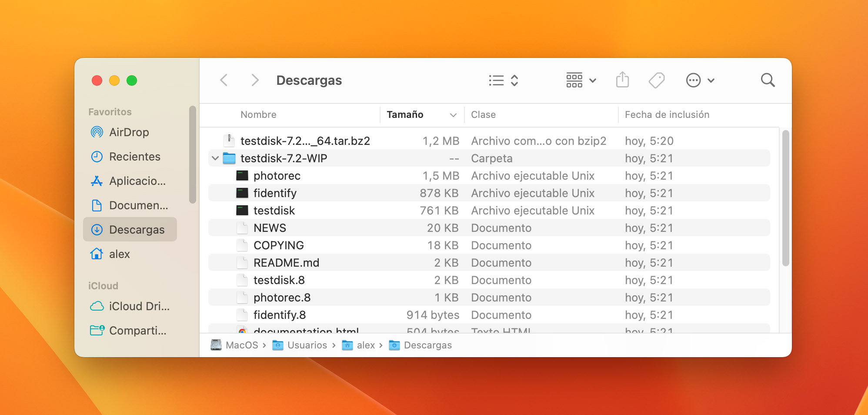Click the Recientes clock icon
Image resolution: width=868 pixels, height=415 pixels.
97,157
